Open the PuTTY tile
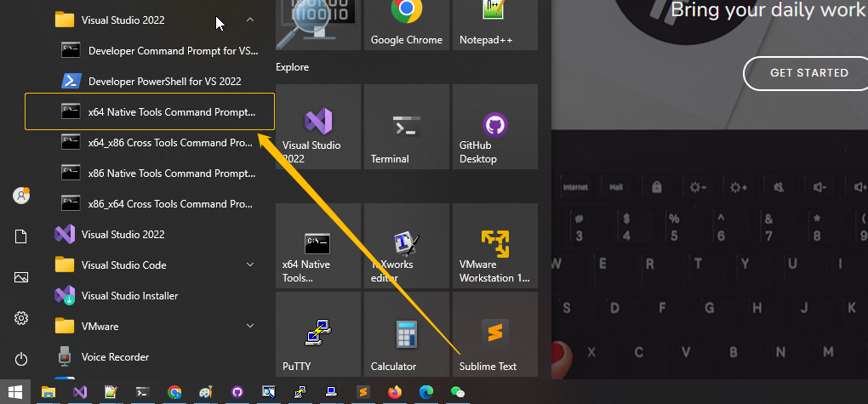Image resolution: width=868 pixels, height=404 pixels. pos(317,334)
